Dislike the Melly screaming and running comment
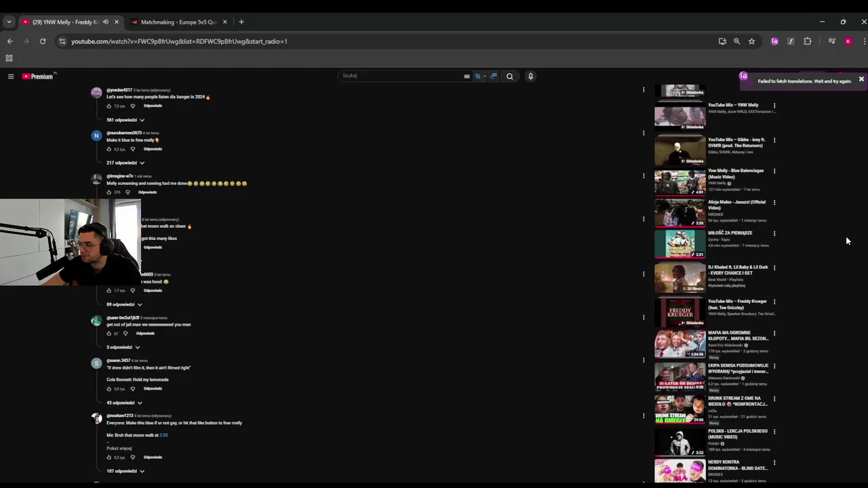Image resolution: width=868 pixels, height=488 pixels. (x=127, y=192)
